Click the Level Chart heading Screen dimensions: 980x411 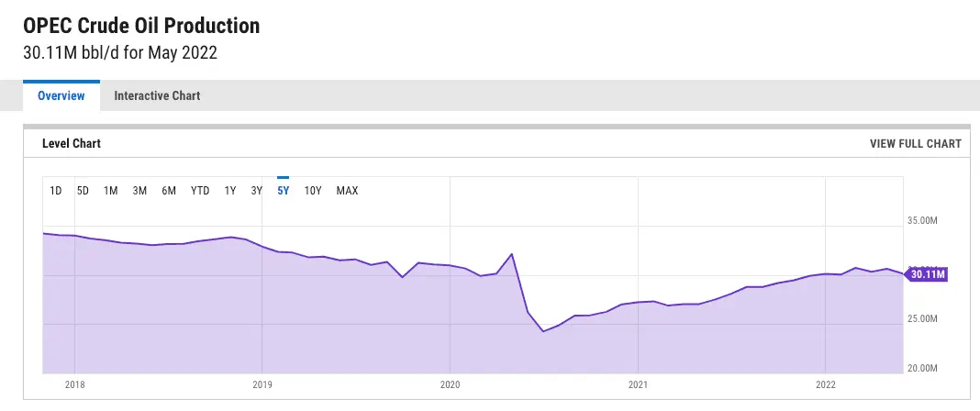(x=72, y=143)
